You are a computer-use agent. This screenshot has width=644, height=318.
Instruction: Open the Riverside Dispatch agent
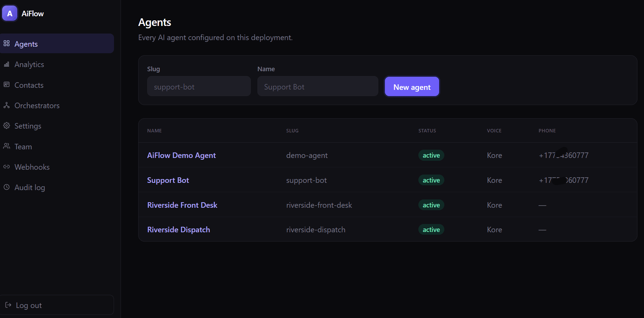pos(179,230)
